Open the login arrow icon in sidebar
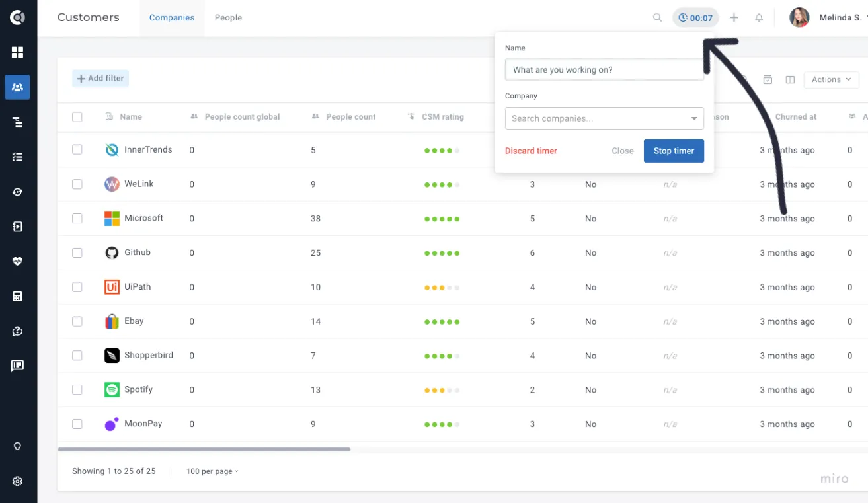868x503 pixels. coord(17,227)
